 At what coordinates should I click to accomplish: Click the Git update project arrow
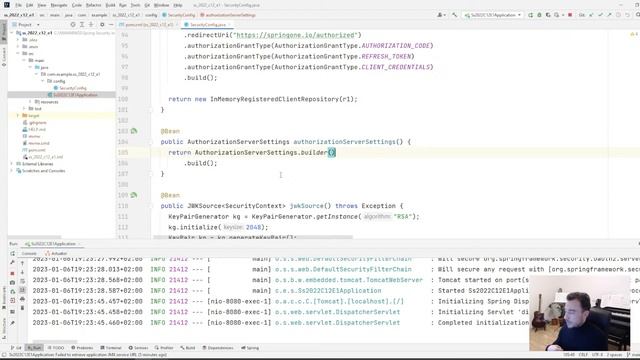click(x=591, y=15)
